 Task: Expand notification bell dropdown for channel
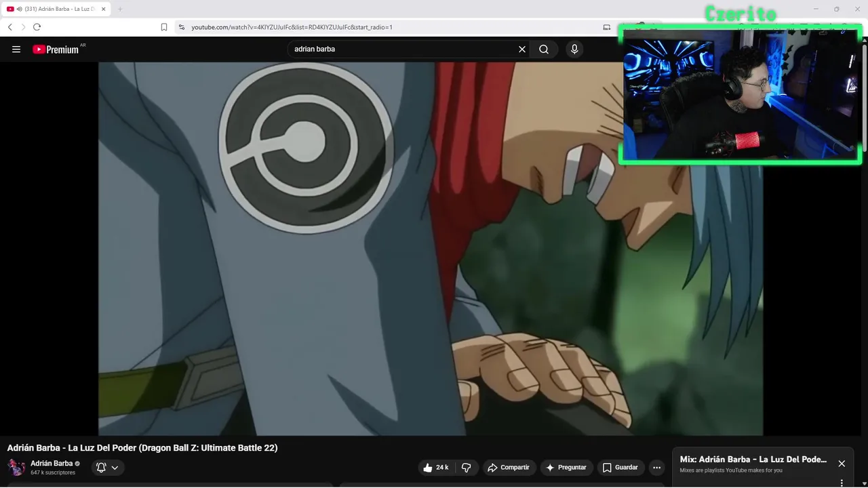point(108,468)
